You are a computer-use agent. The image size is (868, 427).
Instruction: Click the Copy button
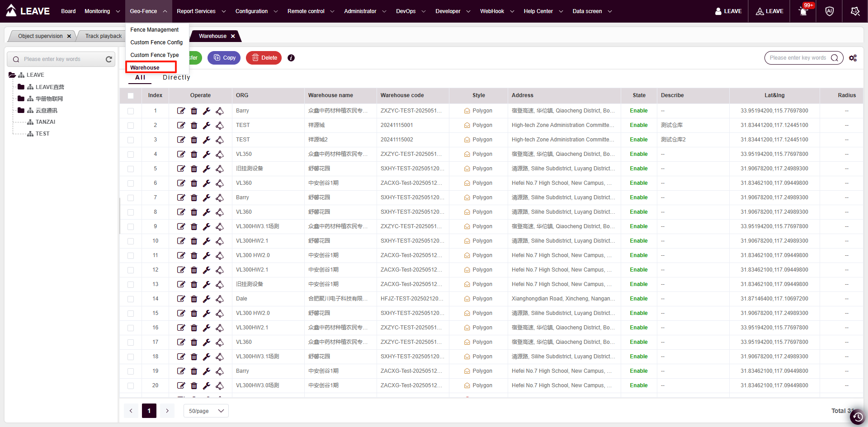click(224, 58)
